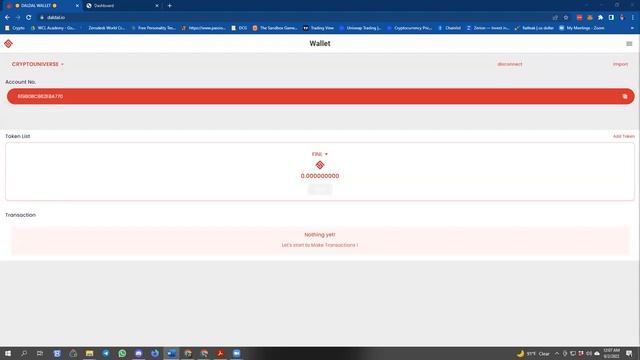The width and height of the screenshot is (640, 360).
Task: Toggle the browser side panel icon
Action: [611, 18]
